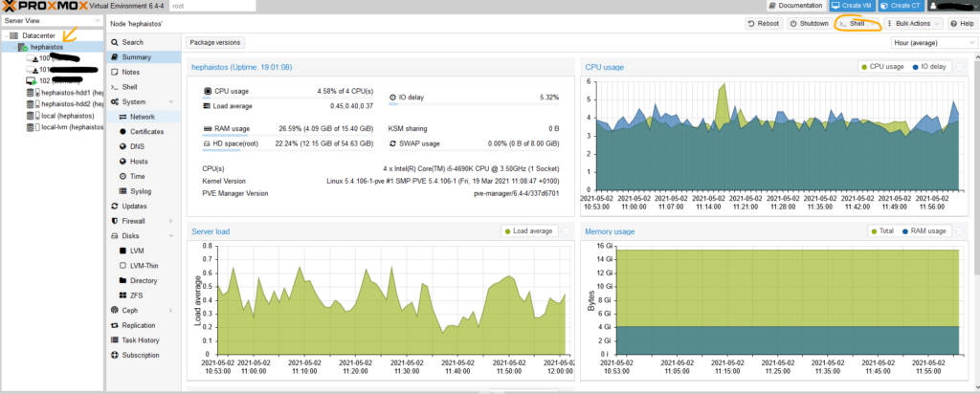This screenshot has height=394, width=980.
Task: Toggle Total series in Memory legend
Action: point(882,231)
